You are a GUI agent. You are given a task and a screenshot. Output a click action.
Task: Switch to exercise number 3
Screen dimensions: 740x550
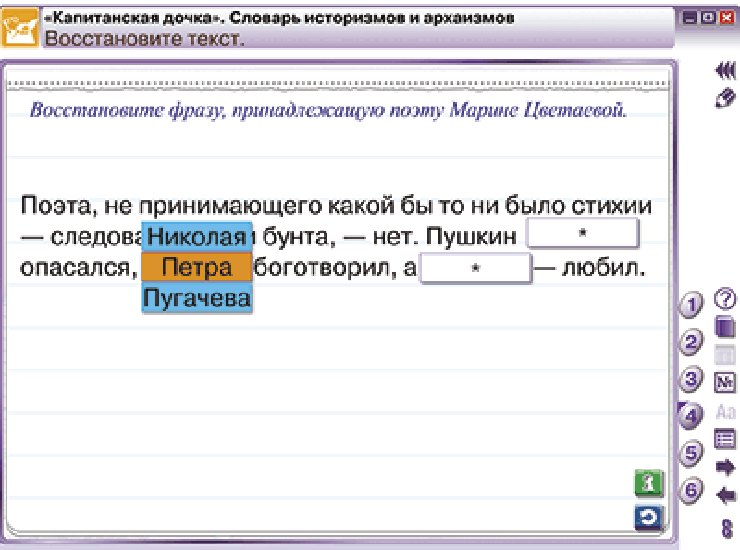click(x=691, y=379)
